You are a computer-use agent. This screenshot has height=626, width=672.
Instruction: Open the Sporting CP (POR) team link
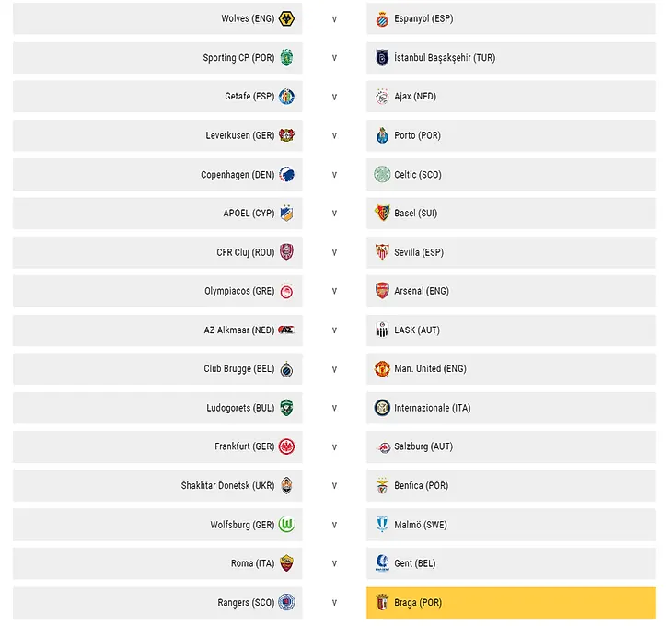pos(238,58)
